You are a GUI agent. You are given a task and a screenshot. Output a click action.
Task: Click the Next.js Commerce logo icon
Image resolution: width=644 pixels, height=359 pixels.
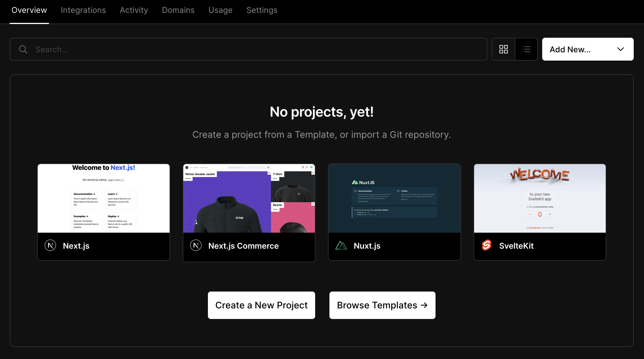pyautogui.click(x=196, y=245)
